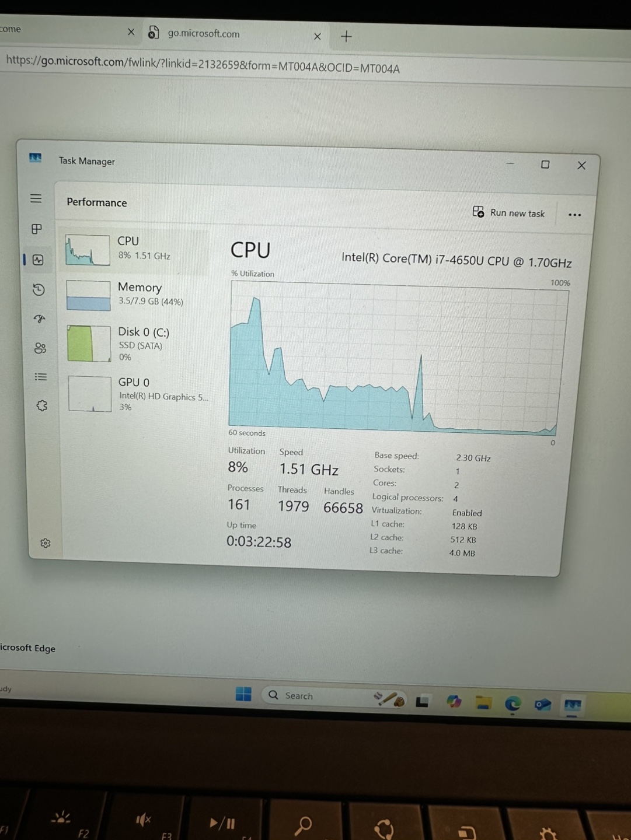631x840 pixels.
Task: Select the Performance page sidebar icon
Action: point(38,260)
